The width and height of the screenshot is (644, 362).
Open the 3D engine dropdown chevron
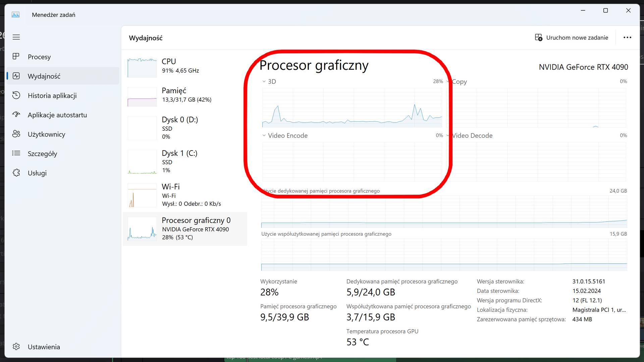tap(264, 81)
